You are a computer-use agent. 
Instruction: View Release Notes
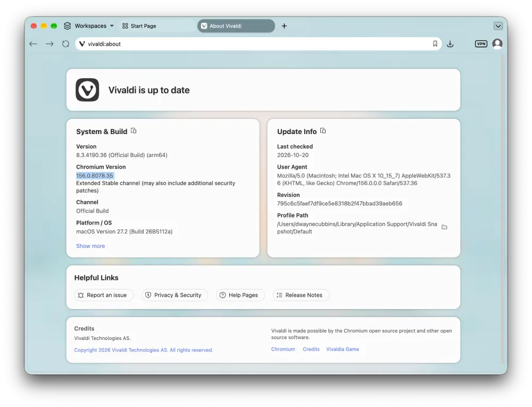coord(301,295)
